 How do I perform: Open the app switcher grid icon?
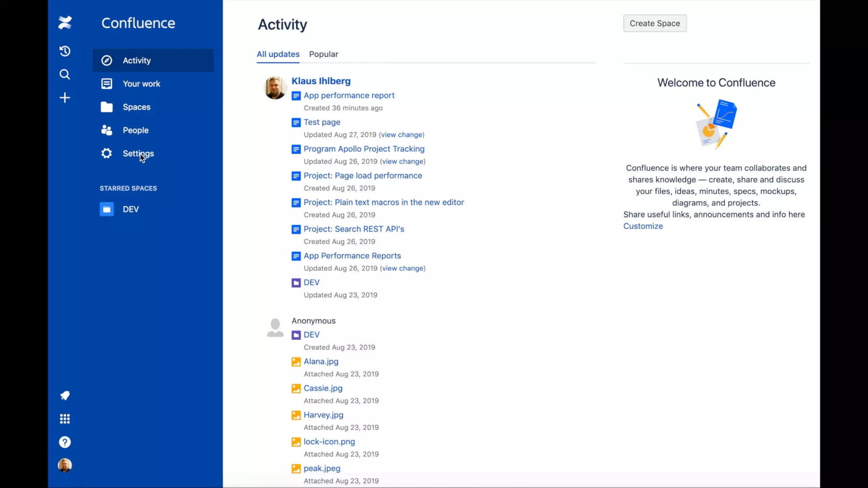[x=65, y=419]
